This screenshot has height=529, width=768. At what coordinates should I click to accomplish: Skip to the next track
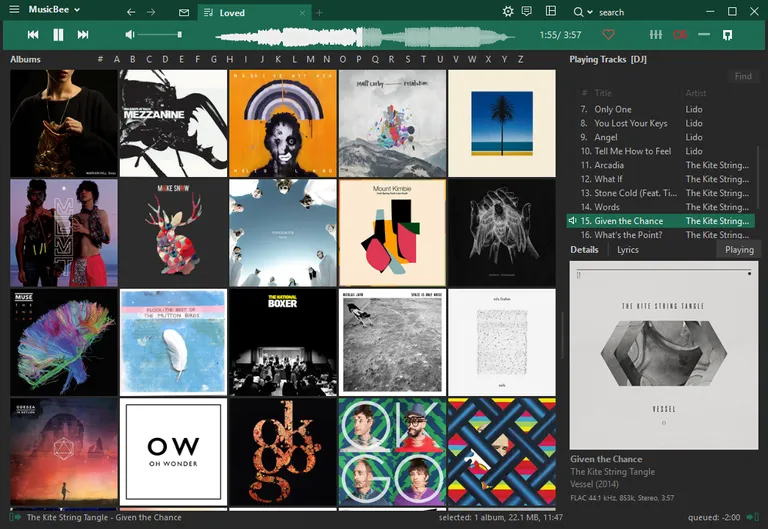pos(83,35)
